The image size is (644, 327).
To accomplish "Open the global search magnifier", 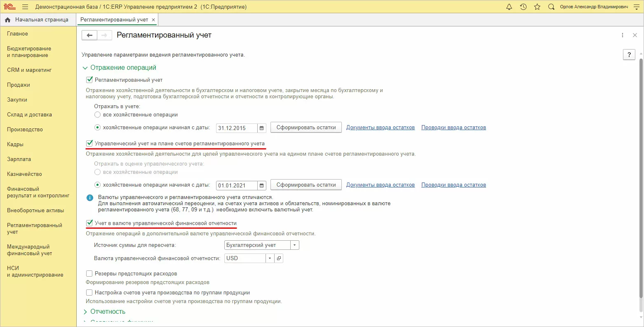I will point(551,7).
